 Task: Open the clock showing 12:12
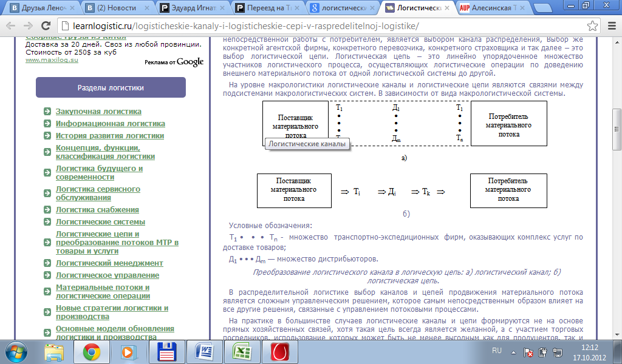[590, 352]
